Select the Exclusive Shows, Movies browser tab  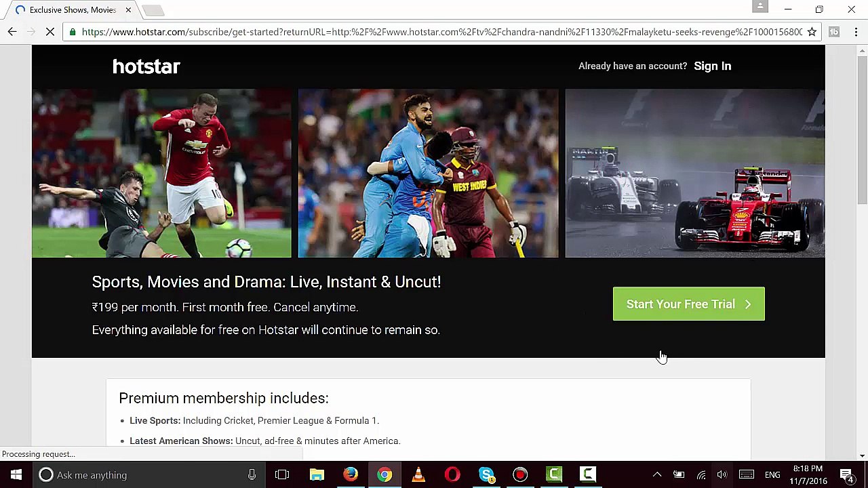click(73, 10)
